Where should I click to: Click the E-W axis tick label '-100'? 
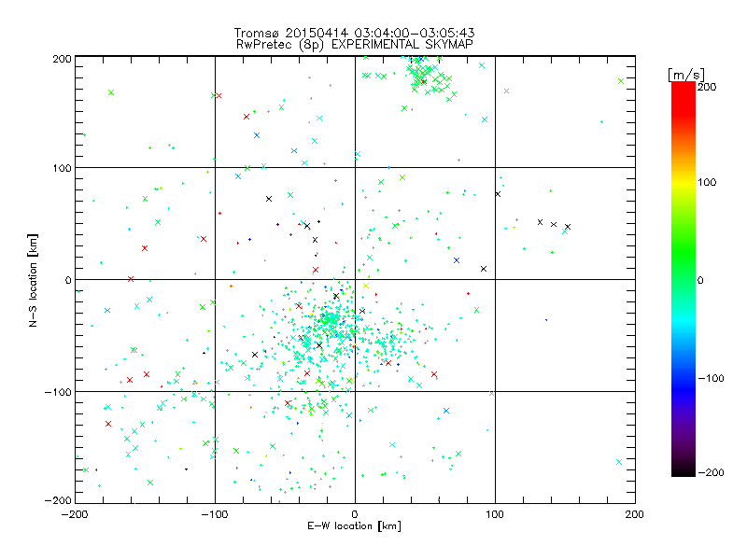(215, 514)
